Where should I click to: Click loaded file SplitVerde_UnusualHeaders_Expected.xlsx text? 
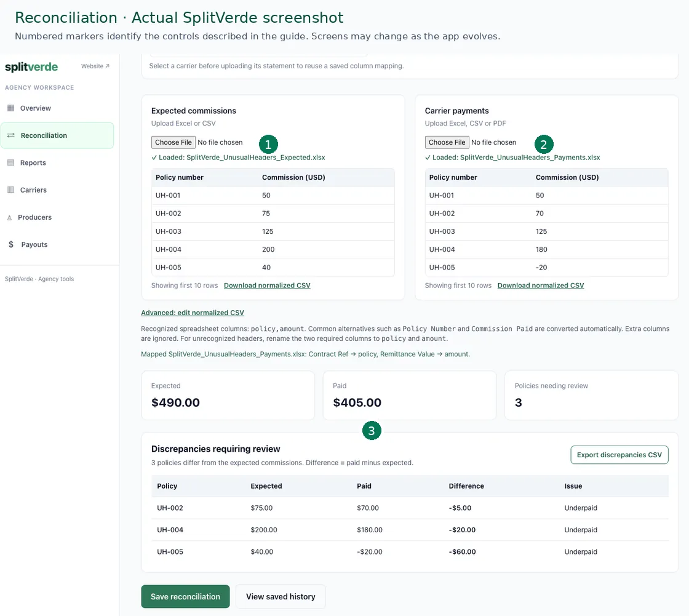coord(256,158)
